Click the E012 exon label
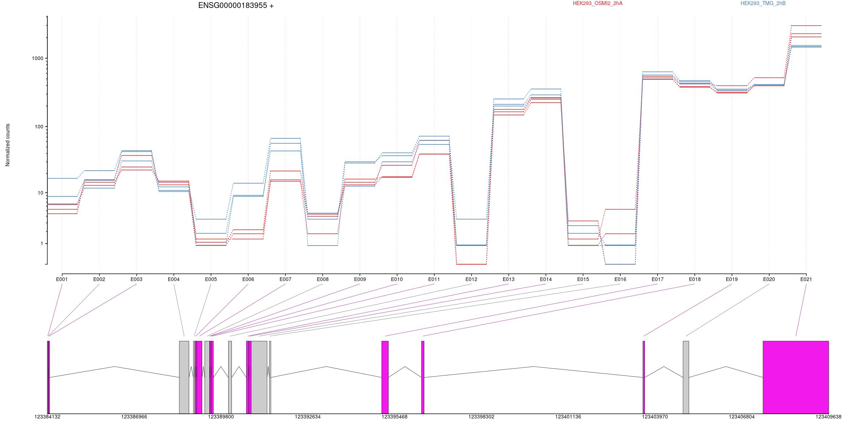 click(x=471, y=279)
